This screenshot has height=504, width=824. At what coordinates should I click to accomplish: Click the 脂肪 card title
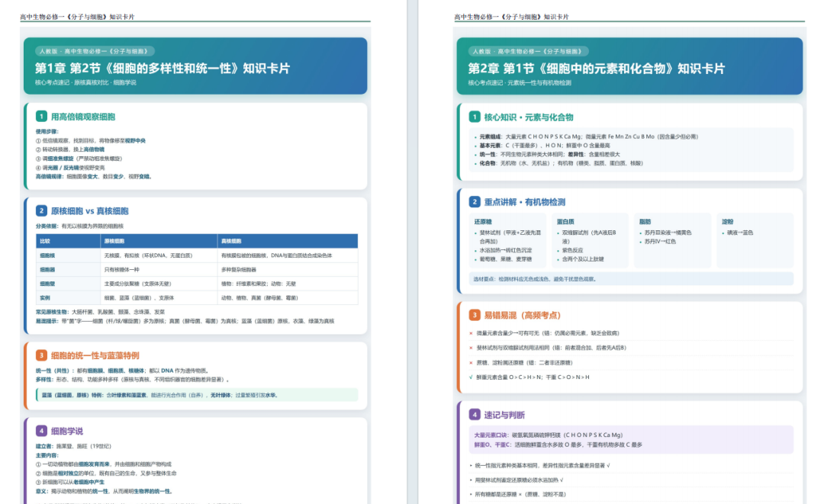645,222
